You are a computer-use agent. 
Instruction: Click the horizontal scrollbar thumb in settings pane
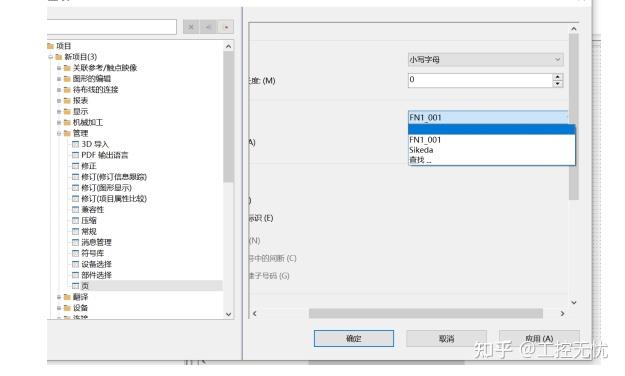pyautogui.click(x=426, y=314)
